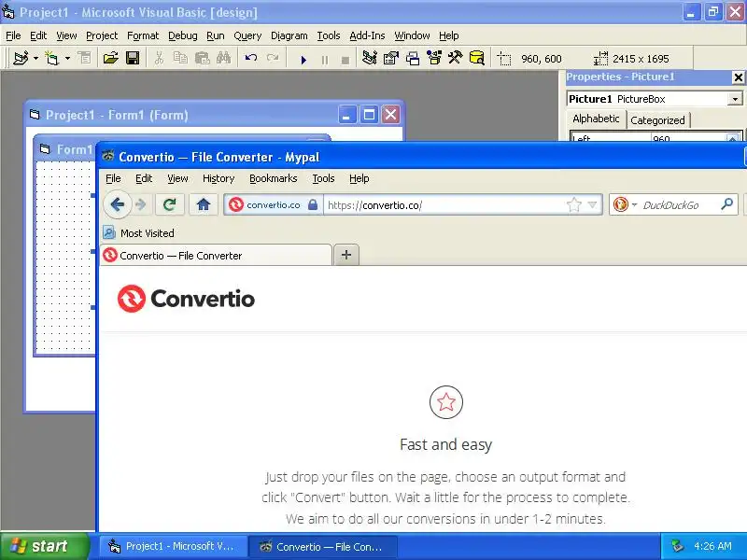Screen dimensions: 747x560
Task: Bookmark this page with the star icon
Action: (x=574, y=204)
